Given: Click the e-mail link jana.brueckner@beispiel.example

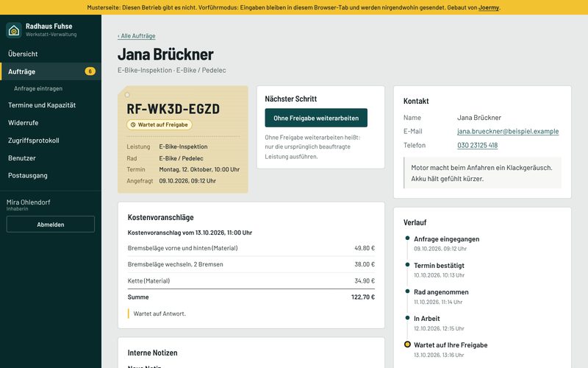Looking at the screenshot, I should (508, 132).
